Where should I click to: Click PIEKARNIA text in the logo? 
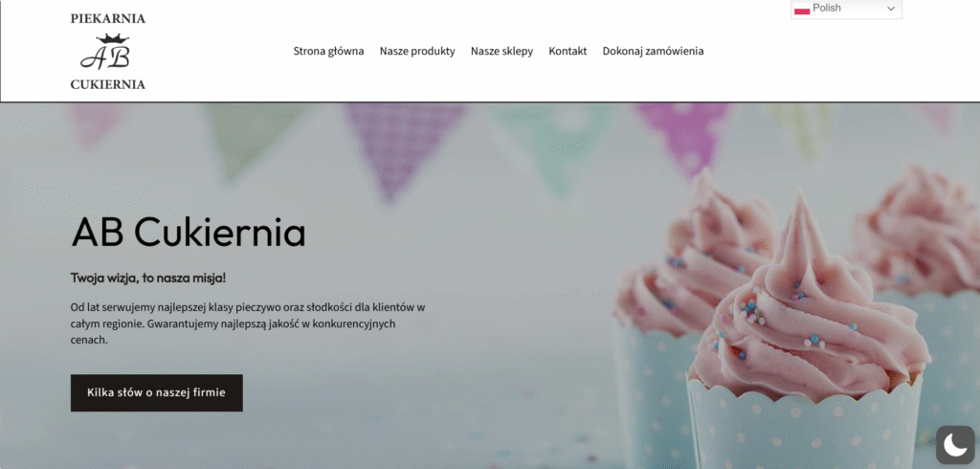(107, 19)
